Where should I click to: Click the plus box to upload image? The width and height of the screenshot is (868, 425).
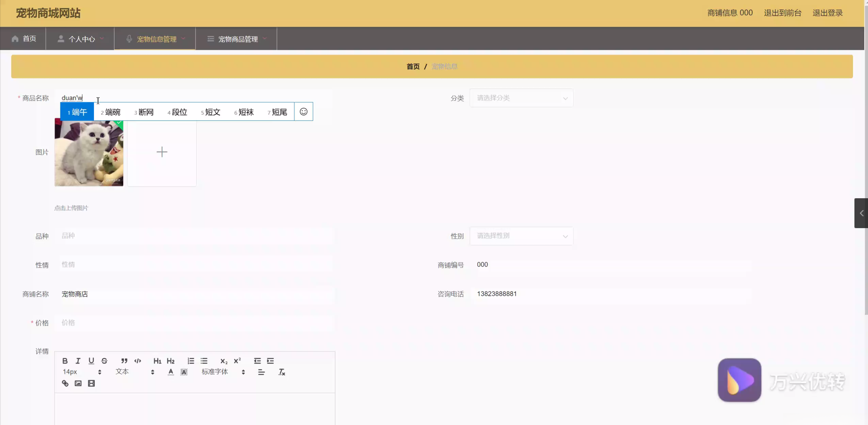coord(162,152)
